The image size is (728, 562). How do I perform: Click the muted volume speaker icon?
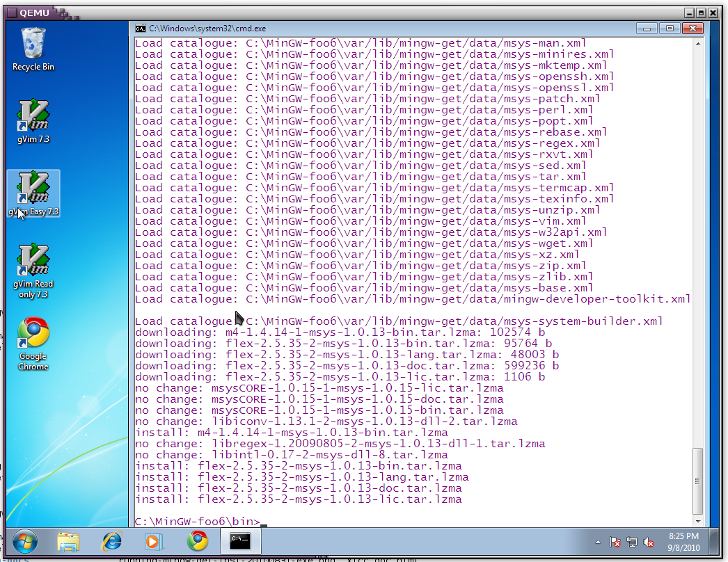pos(649,542)
